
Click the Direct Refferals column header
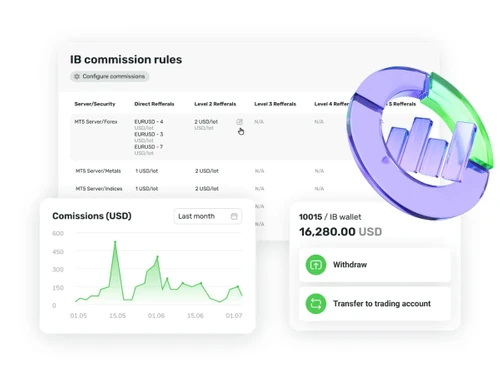point(154,104)
